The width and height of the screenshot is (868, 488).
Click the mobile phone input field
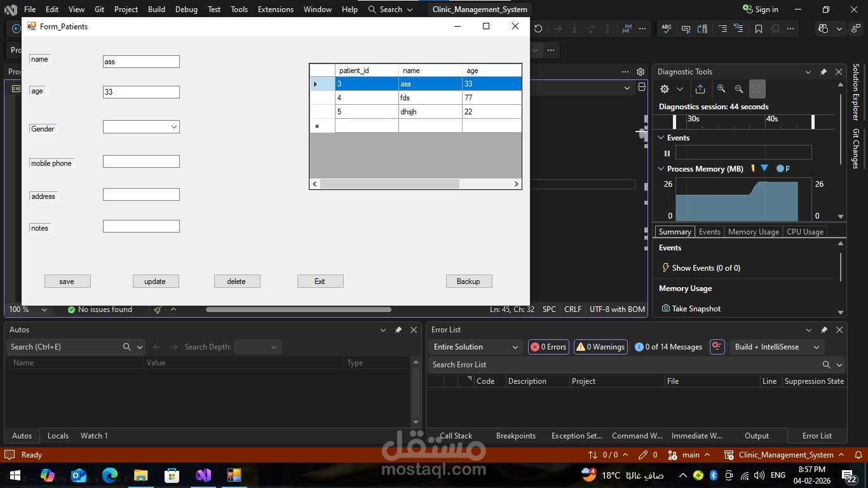tap(141, 162)
